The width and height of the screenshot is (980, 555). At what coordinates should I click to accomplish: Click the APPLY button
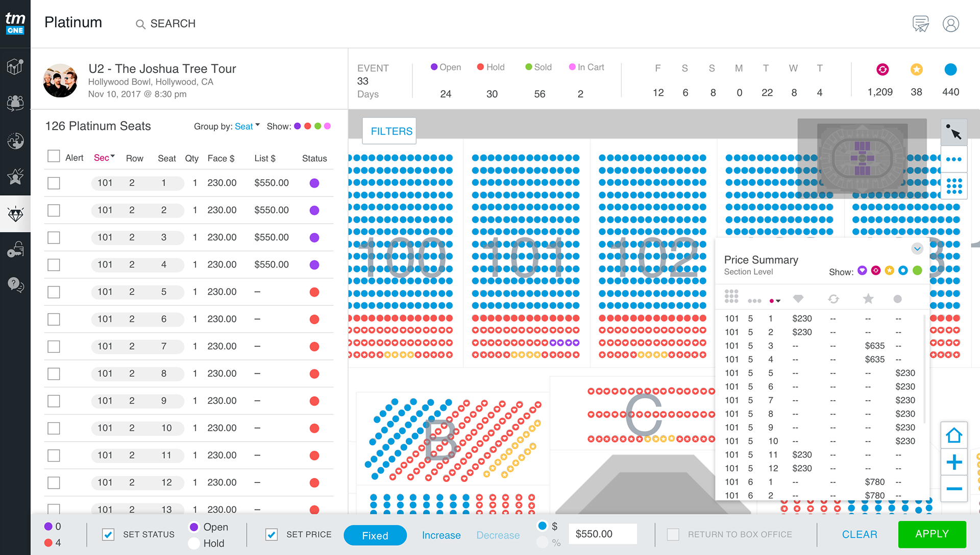click(932, 534)
